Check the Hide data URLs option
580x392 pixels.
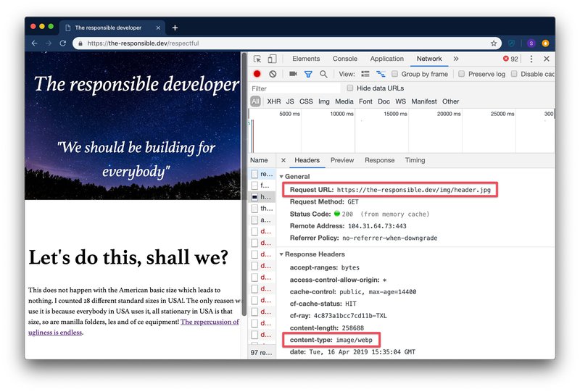click(x=350, y=88)
